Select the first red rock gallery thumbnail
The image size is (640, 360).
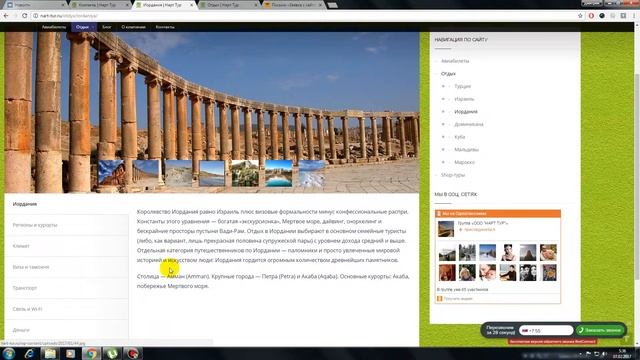pyautogui.click(x=111, y=173)
